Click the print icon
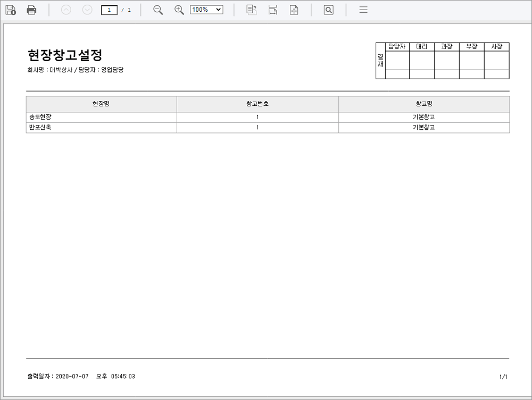The image size is (532, 400). [31, 10]
